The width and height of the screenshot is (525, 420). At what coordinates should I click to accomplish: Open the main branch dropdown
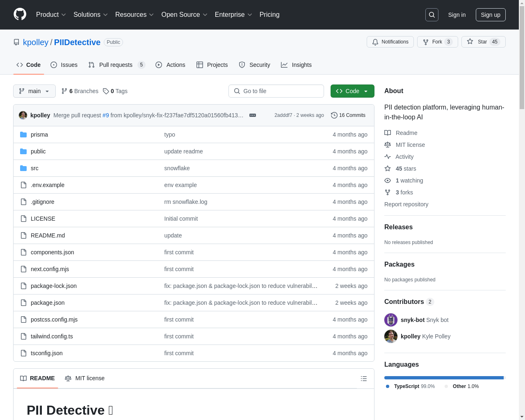34,91
